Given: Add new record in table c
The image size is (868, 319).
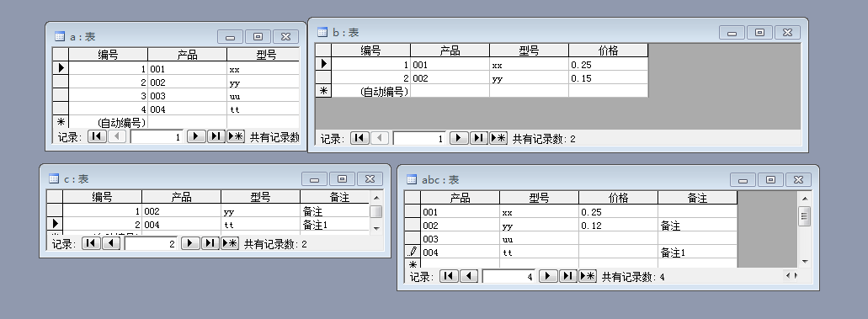Looking at the screenshot, I should pos(230,243).
